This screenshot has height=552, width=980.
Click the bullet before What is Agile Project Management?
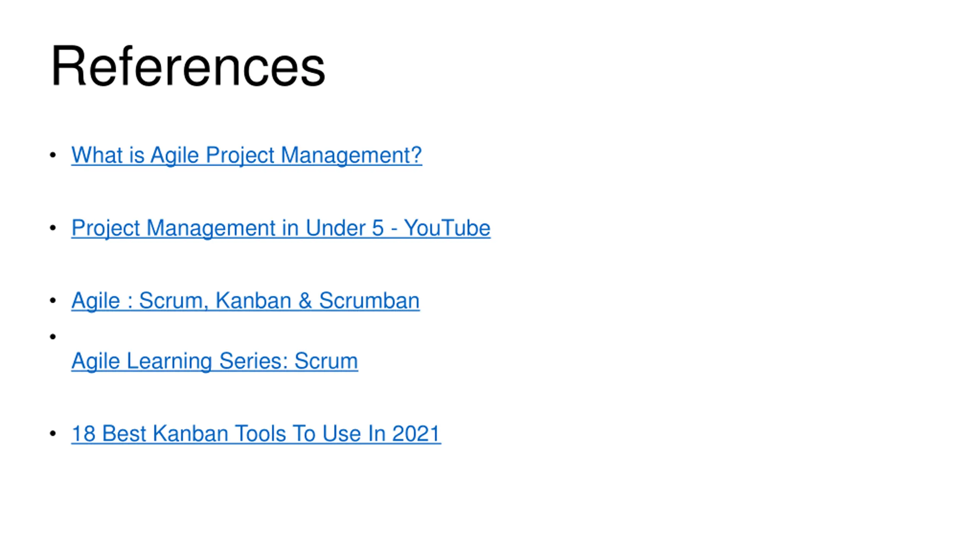pos(53,155)
